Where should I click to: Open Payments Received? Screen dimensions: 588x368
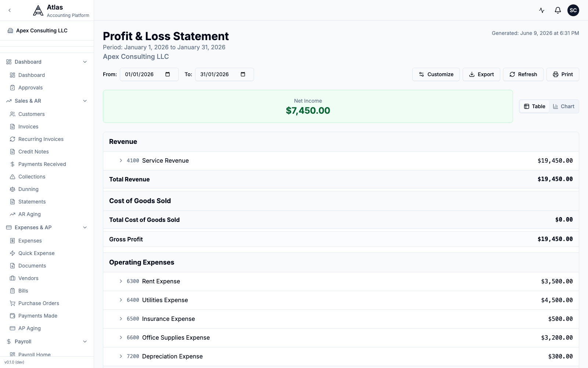(x=42, y=164)
